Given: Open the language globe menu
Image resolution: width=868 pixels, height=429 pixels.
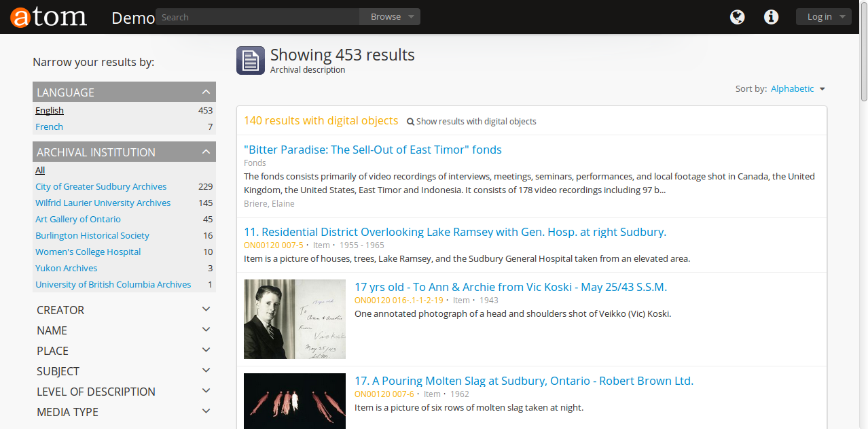Looking at the screenshot, I should (x=737, y=17).
